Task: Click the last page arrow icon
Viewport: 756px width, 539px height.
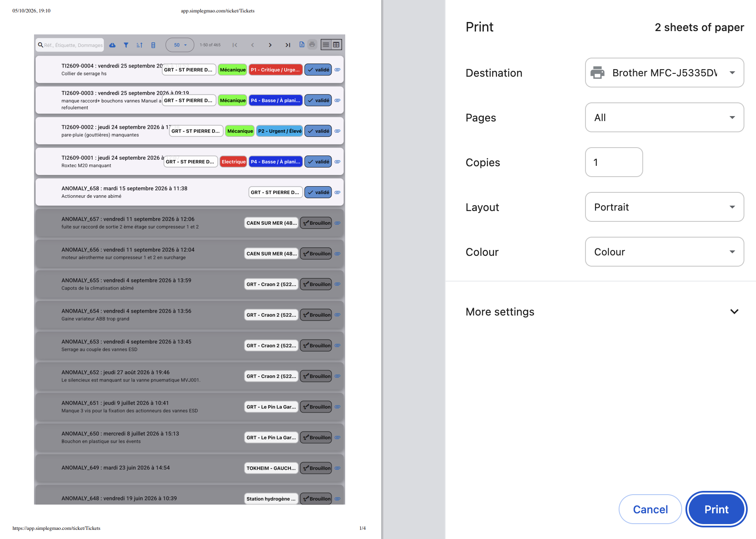Action: [x=288, y=45]
